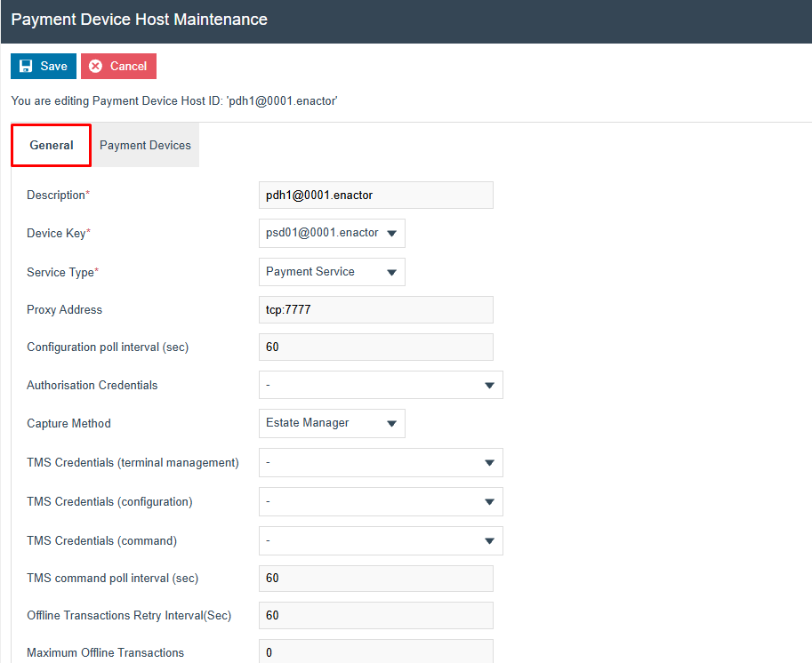Click the 'Authorisation Credentials' label

click(x=92, y=385)
